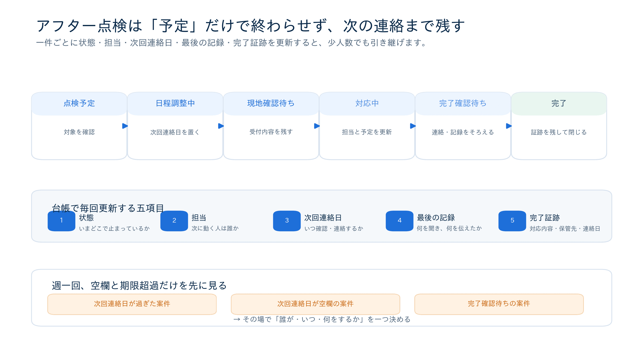Click the blue number 4 badge

399,221
